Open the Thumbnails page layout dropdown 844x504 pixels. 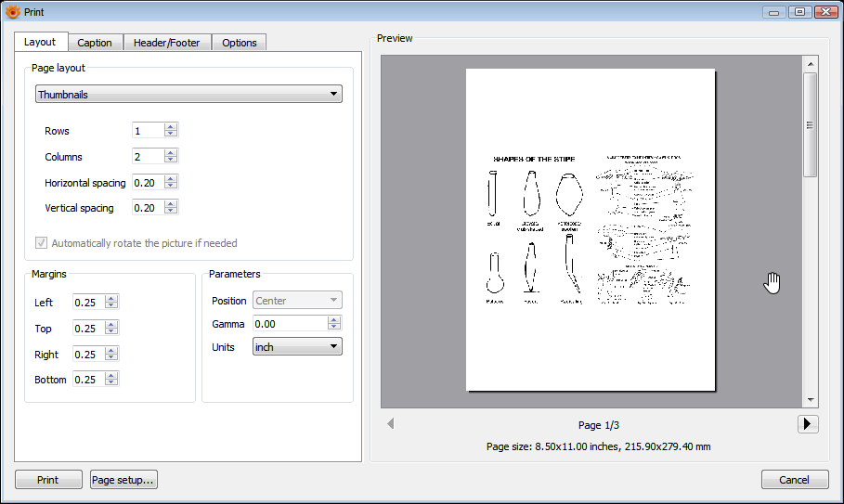point(188,94)
